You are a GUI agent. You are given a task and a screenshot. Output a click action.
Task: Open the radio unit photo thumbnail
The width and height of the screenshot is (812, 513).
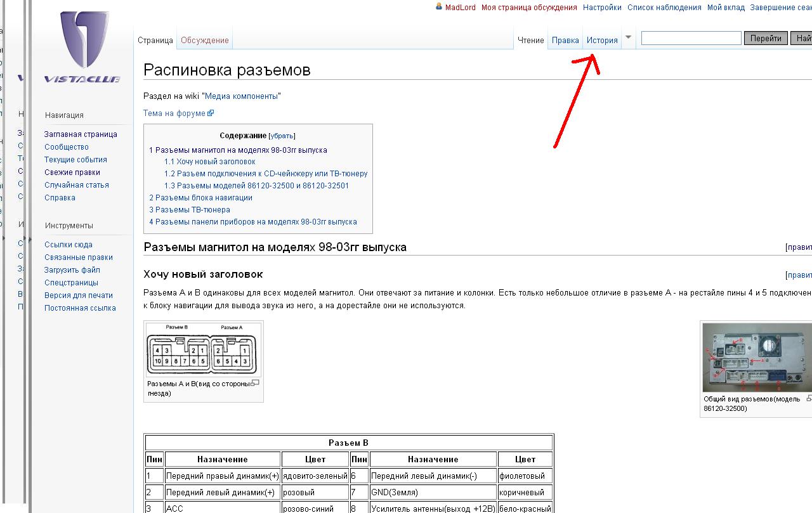tap(756, 357)
